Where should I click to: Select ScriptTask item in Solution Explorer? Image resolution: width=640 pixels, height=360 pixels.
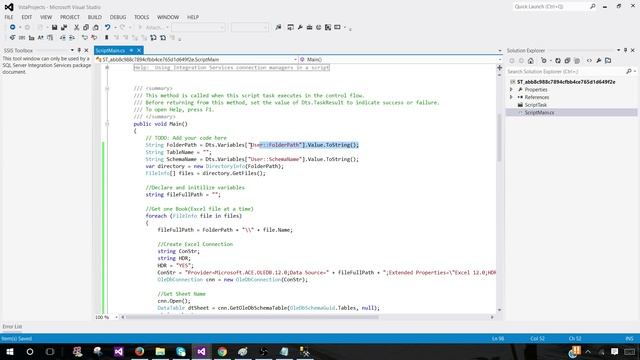tap(535, 105)
